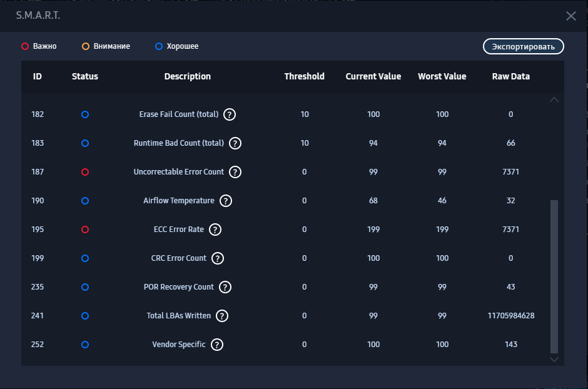Screen dimensions: 588x389
Task: Close the S.M.A.R.T. dialog
Action: point(570,16)
